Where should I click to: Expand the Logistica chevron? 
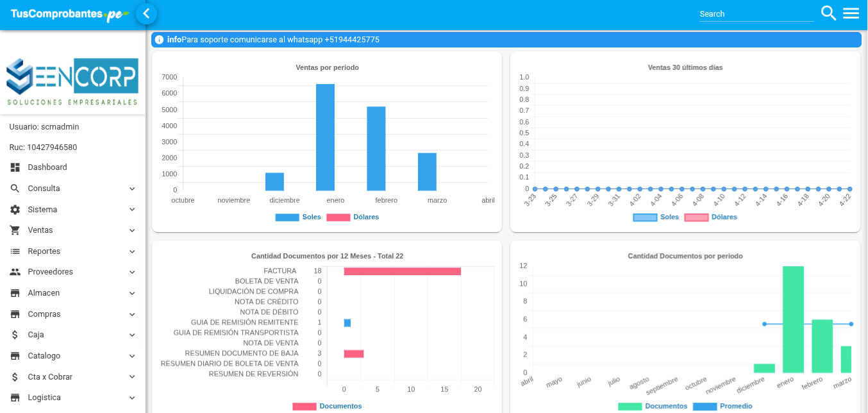[132, 398]
